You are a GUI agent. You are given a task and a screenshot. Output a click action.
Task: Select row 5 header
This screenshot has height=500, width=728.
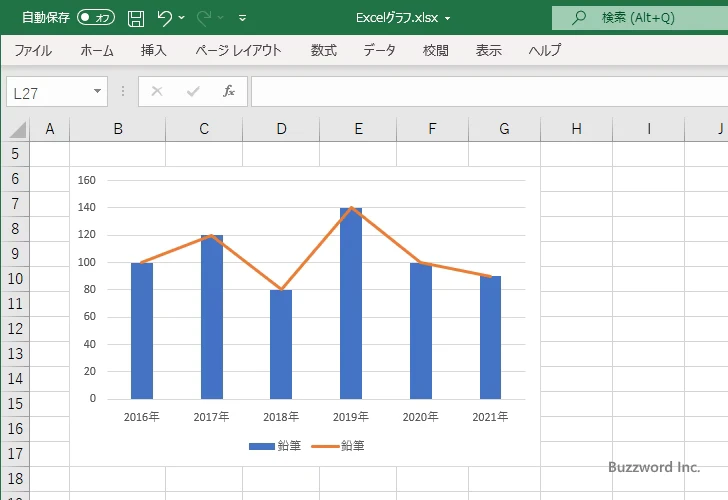pyautogui.click(x=15, y=154)
